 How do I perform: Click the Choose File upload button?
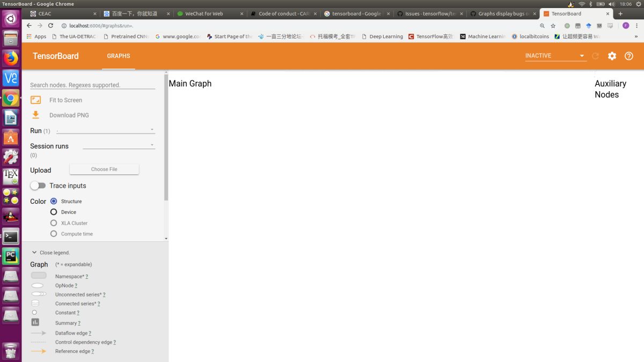click(x=104, y=169)
